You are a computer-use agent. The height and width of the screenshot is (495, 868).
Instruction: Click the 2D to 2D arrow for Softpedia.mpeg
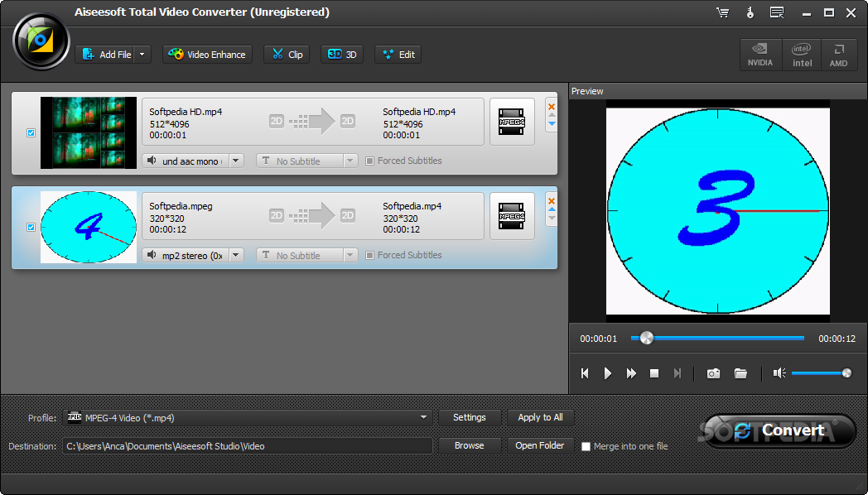click(x=311, y=215)
